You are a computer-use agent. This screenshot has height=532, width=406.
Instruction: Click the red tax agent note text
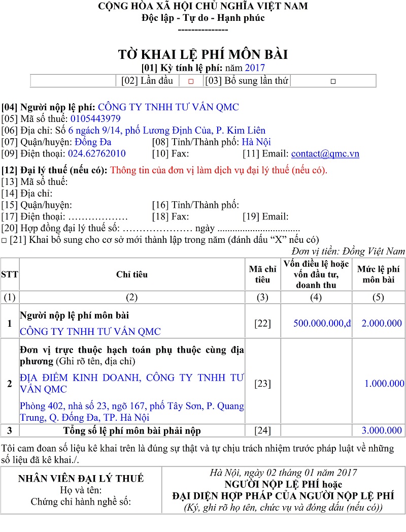coord(219,170)
